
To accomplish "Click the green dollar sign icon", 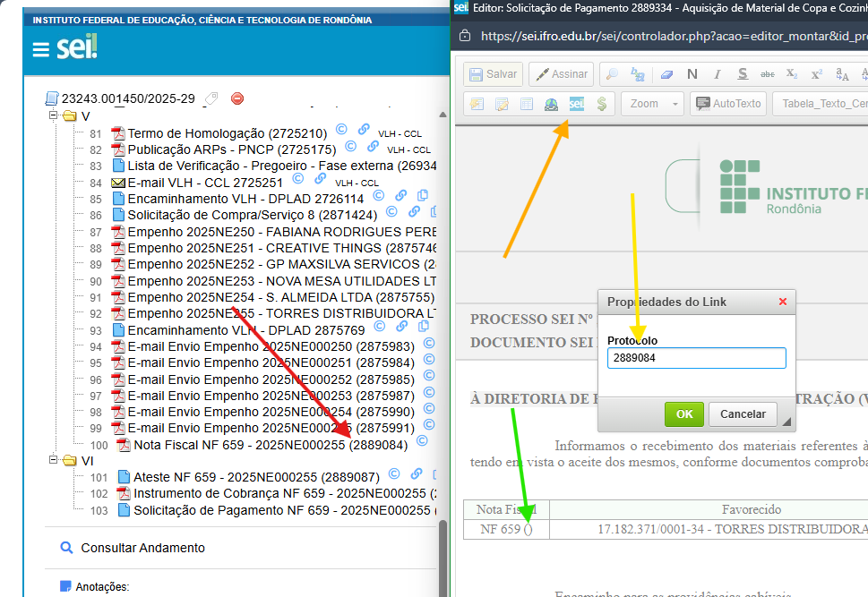I will [601, 104].
